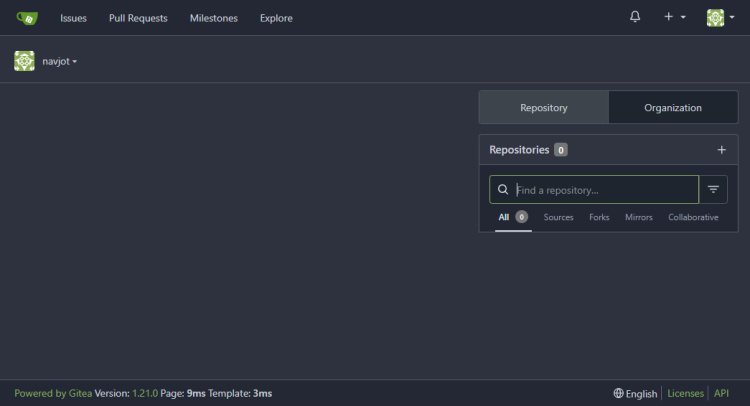Show only Forks repositories
This screenshot has width=750, height=406.
pyautogui.click(x=599, y=217)
